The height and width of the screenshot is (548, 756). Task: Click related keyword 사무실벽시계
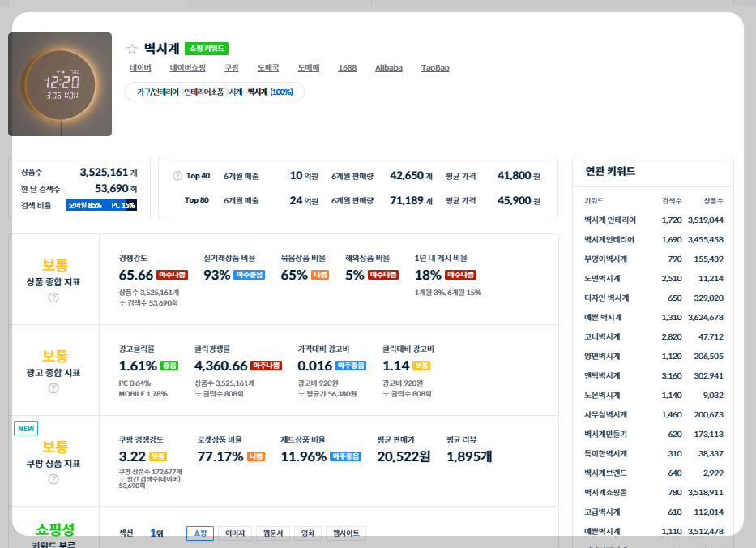[605, 414]
